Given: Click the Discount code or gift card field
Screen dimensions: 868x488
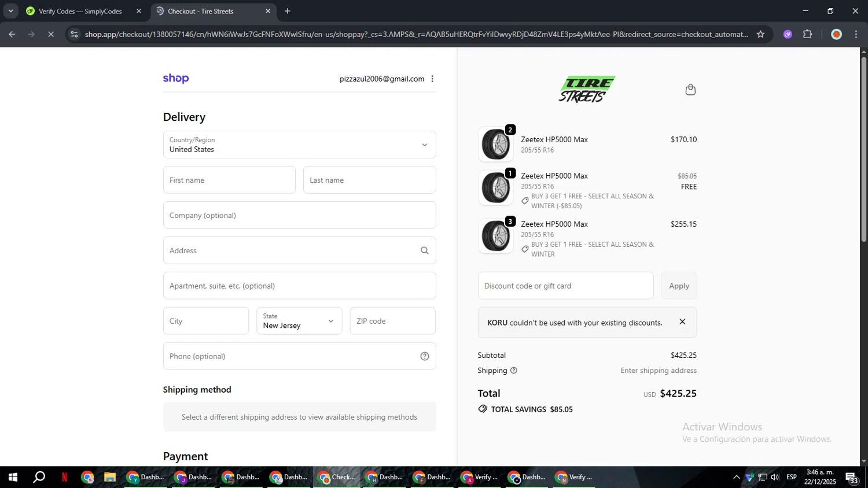Looking at the screenshot, I should 565,286.
